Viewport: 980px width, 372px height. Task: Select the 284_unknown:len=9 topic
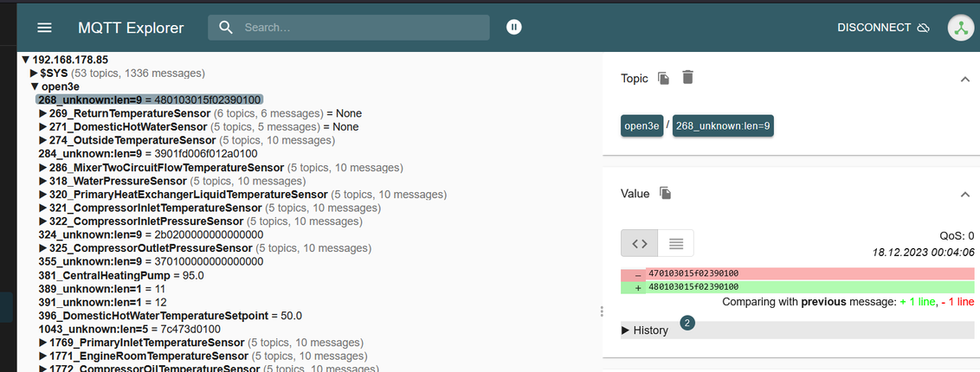pos(148,153)
